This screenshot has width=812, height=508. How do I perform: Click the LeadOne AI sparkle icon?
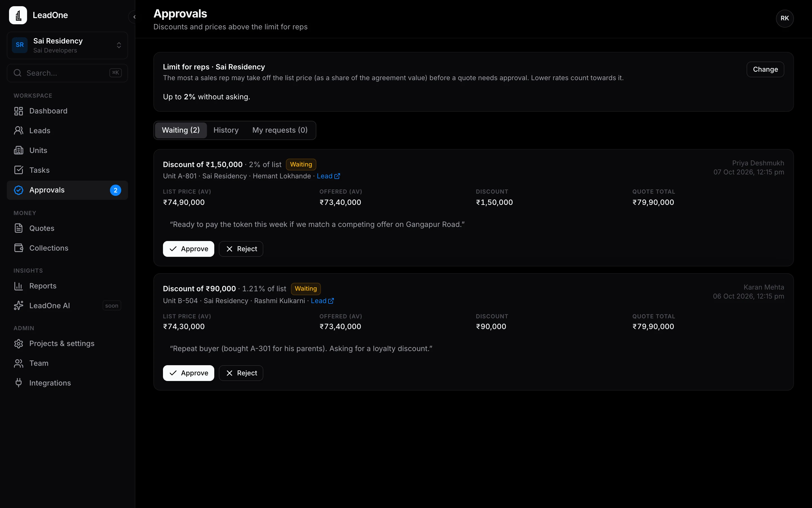[x=18, y=306]
